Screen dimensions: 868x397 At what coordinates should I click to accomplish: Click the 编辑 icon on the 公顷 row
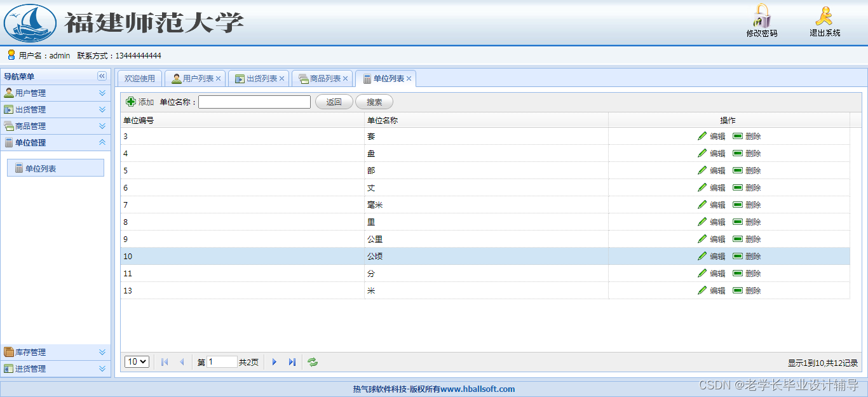(x=702, y=256)
